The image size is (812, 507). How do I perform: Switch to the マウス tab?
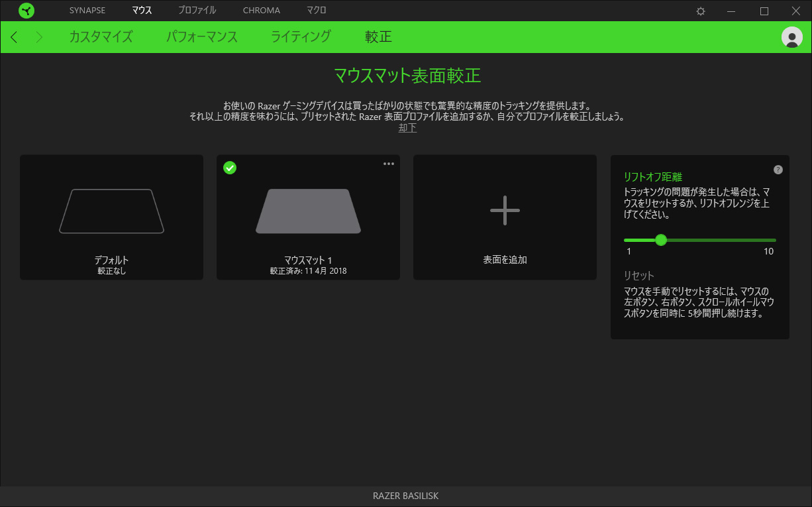tap(142, 11)
